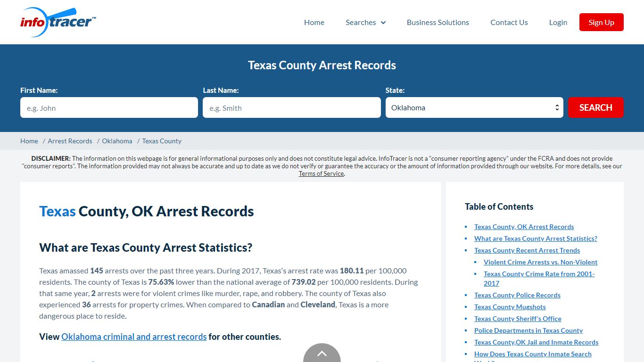Open the State dropdown showing Oklahoma
This screenshot has width=644, height=362.
pos(474,107)
